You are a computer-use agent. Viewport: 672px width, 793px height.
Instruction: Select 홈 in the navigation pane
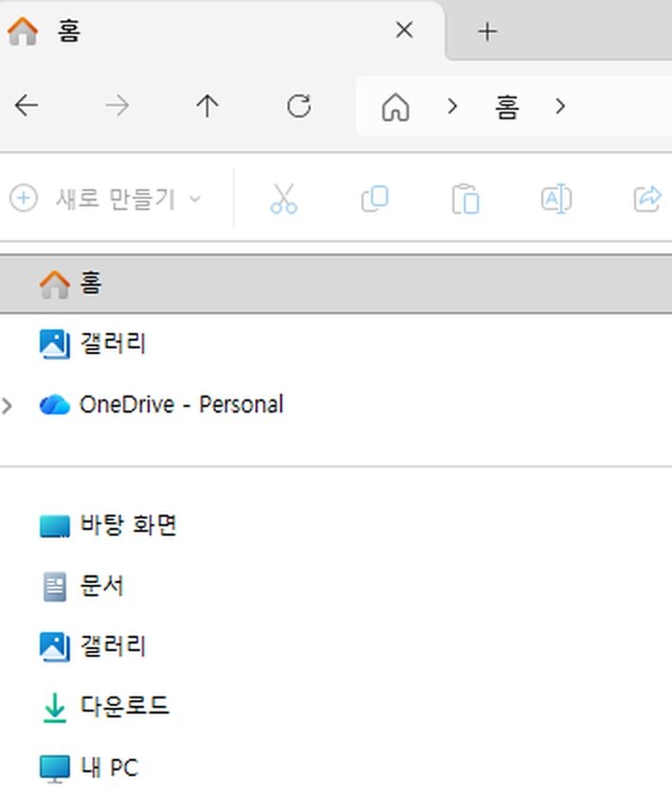point(336,284)
